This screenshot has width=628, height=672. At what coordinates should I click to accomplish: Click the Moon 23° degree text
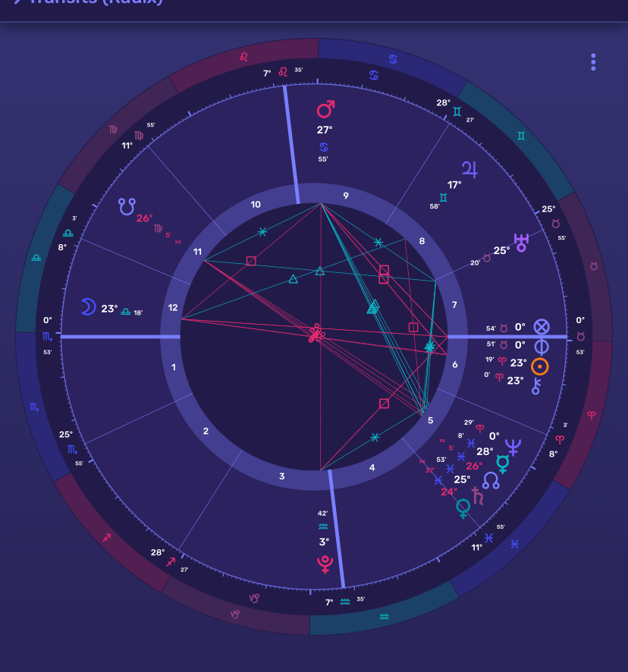[109, 309]
